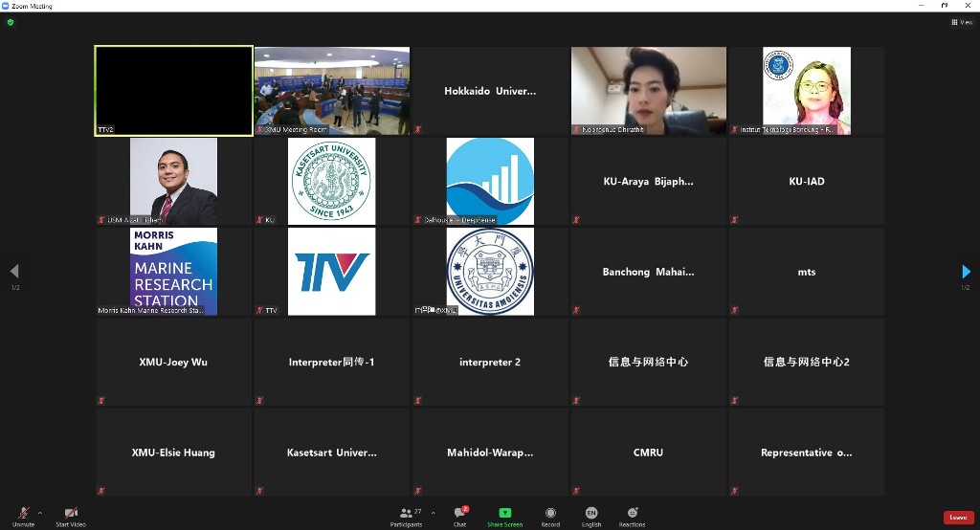The width and height of the screenshot is (980, 530).
Task: Click the red Leave button
Action: pos(958,518)
